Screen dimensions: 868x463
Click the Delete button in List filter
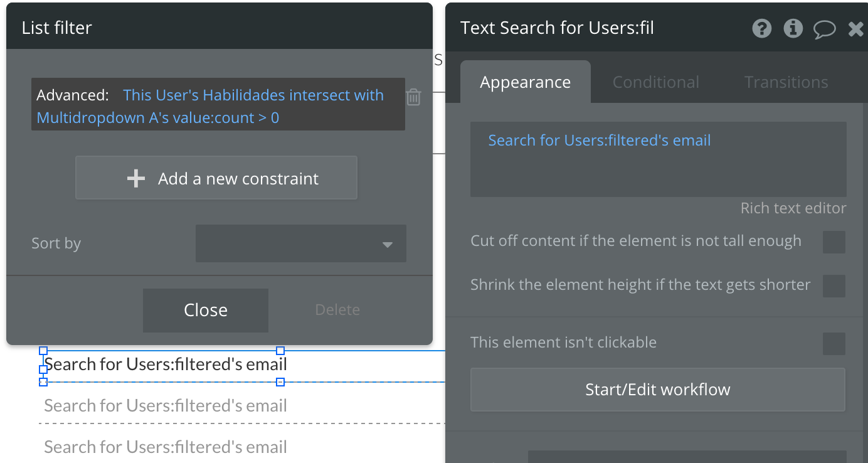(337, 310)
